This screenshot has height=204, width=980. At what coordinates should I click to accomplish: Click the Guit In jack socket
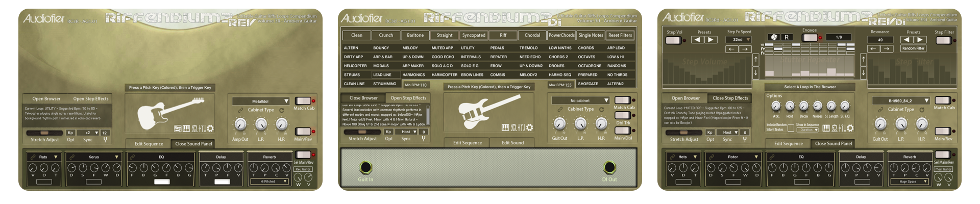click(365, 167)
